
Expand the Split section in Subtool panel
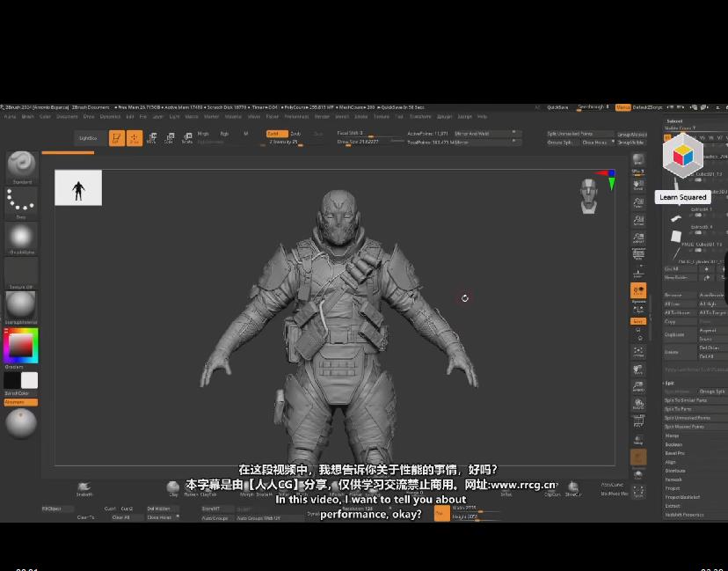(669, 383)
